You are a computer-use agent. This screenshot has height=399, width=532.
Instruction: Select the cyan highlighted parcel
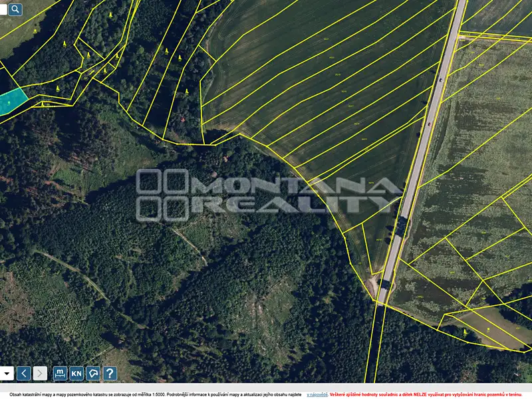click(x=11, y=102)
